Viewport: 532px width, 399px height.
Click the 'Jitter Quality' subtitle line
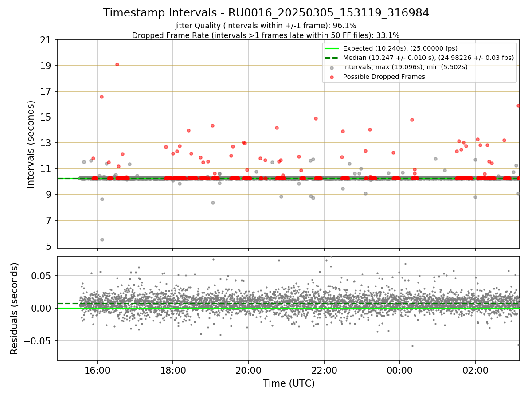[266, 26]
